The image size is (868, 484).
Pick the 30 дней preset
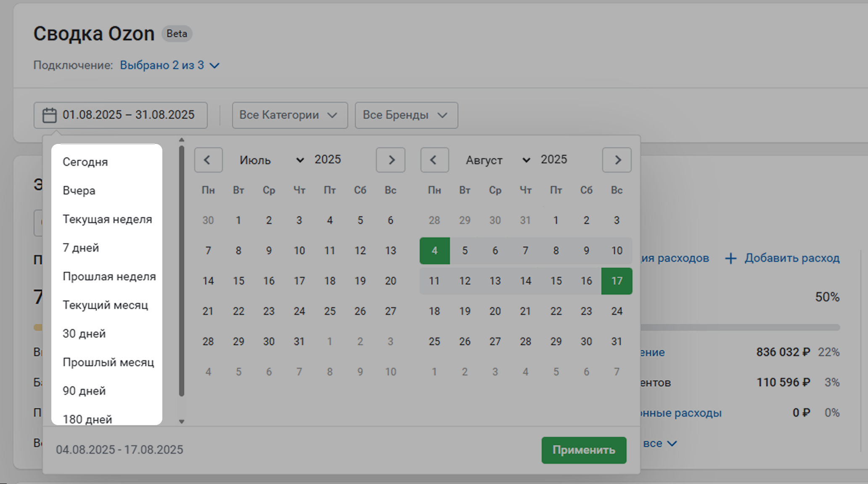point(84,334)
